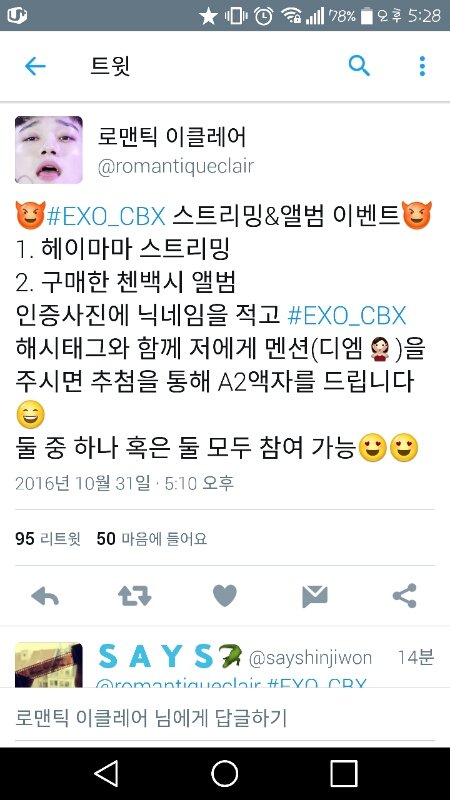The width and height of the screenshot is (450, 800).
Task: Tap the reply arrow icon
Action: point(45,595)
